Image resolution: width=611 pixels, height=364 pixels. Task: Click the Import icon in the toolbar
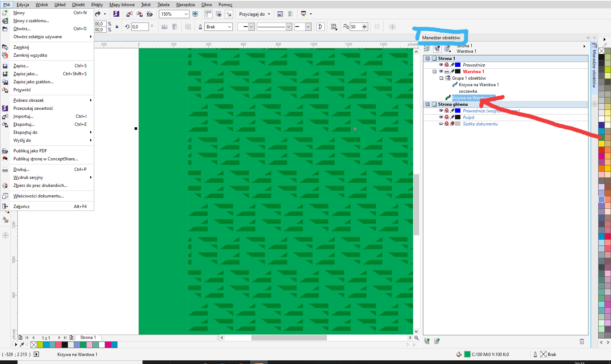point(129,14)
